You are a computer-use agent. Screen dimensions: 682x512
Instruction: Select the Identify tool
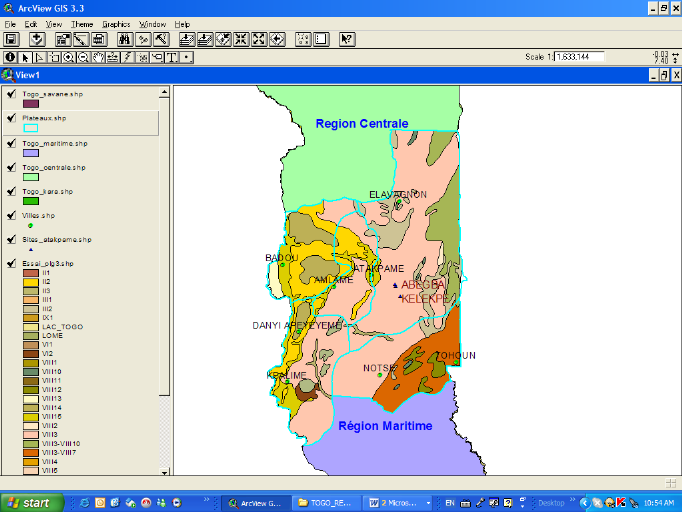click(11, 57)
